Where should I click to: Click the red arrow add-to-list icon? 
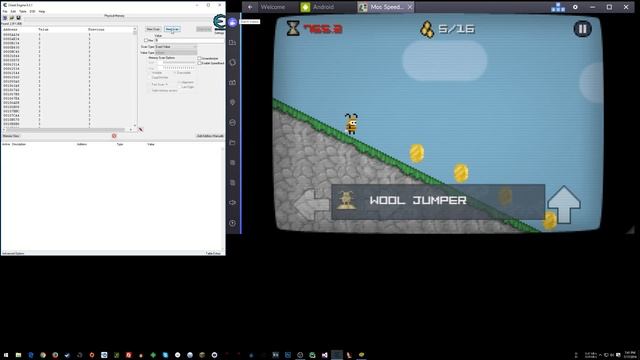pos(140,129)
